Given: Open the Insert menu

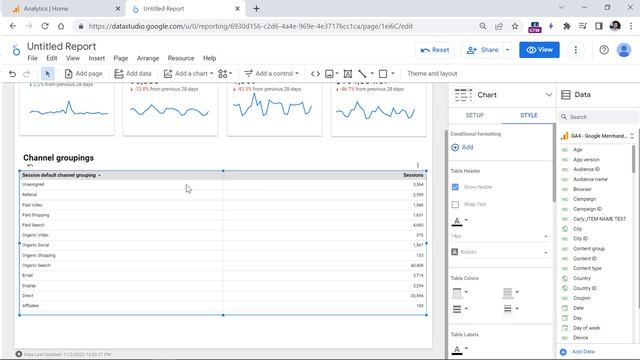Looking at the screenshot, I should (97, 58).
